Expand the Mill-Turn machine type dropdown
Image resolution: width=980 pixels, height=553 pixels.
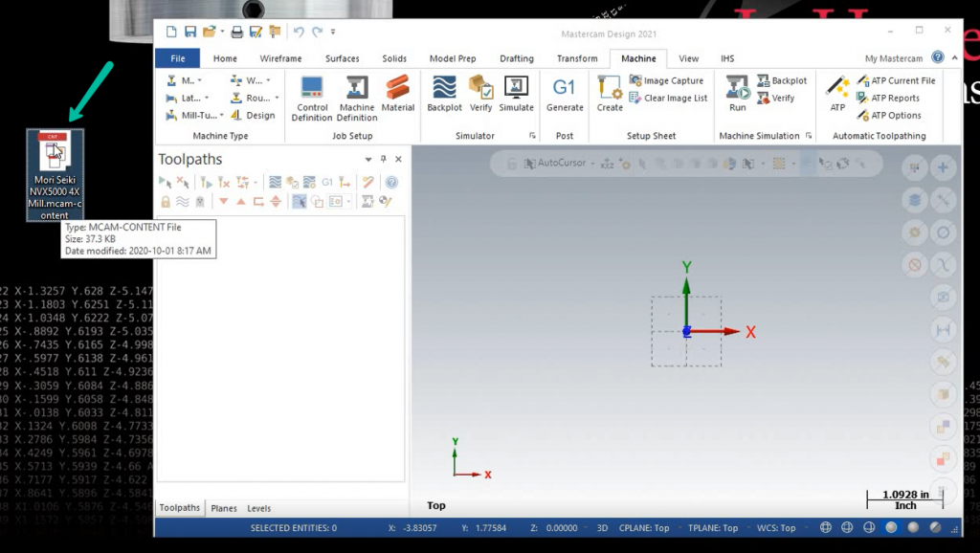221,116
